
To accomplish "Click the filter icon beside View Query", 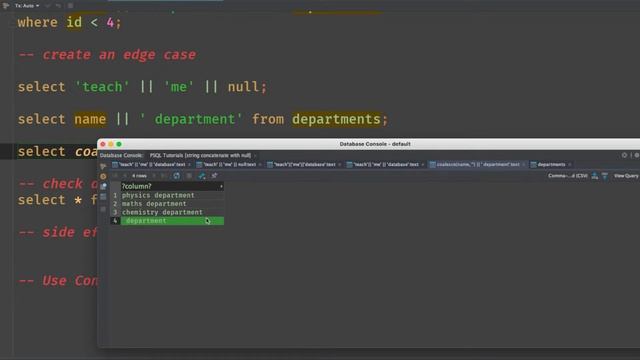I will coord(605,176).
